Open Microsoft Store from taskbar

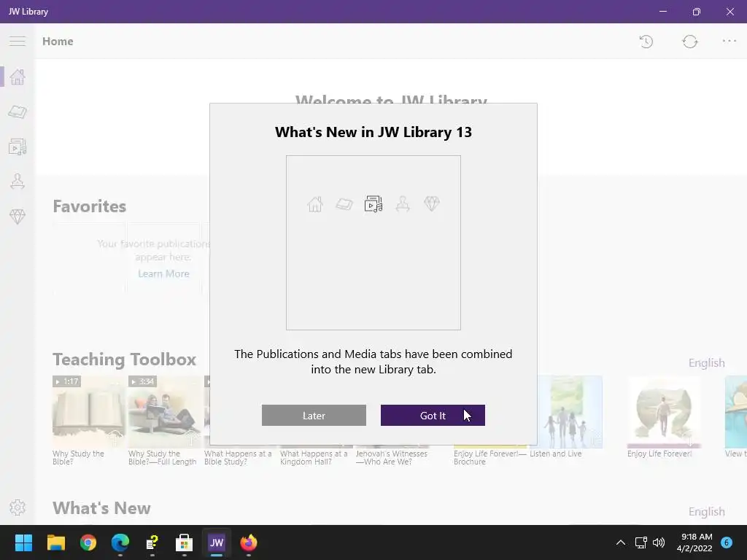pos(184,542)
